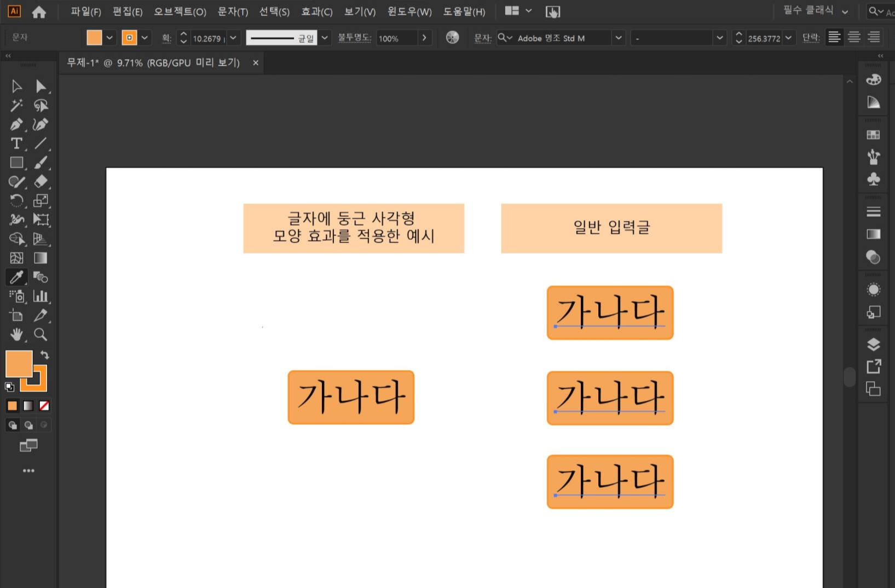The width and height of the screenshot is (895, 588).
Task: Activate the Hand tool
Action: (16, 335)
